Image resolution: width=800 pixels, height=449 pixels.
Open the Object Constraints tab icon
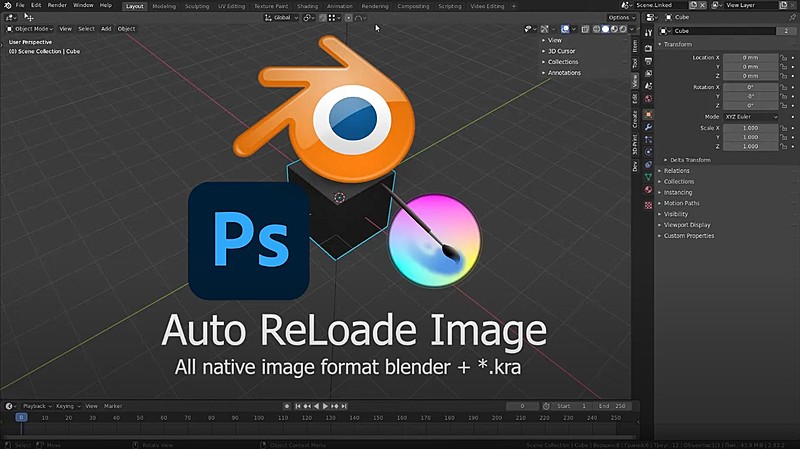click(x=648, y=164)
